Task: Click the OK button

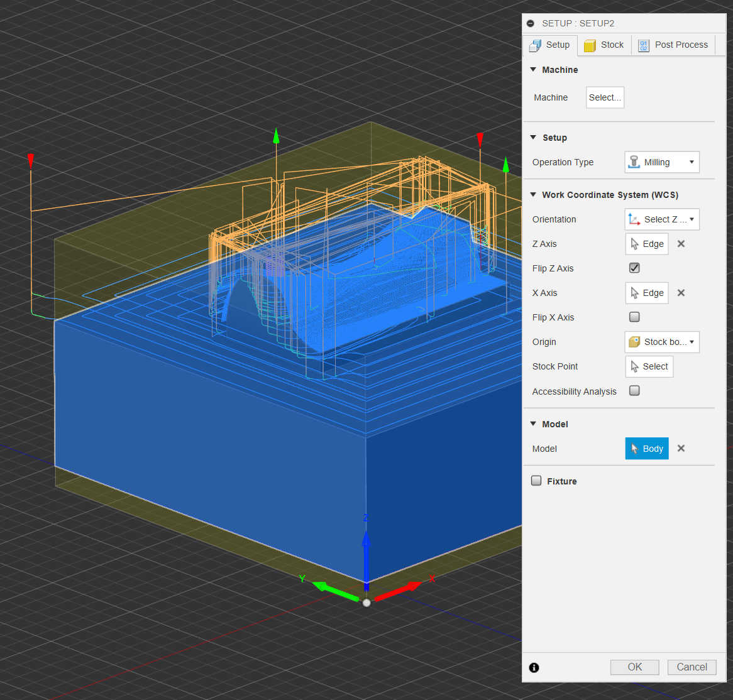Action: [x=634, y=667]
